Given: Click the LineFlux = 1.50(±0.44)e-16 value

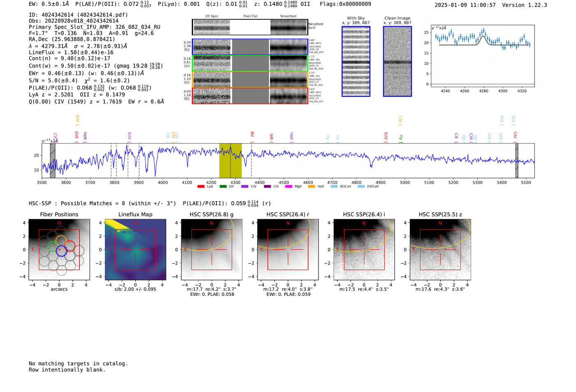Looking at the screenshot, I should click(71, 53).
